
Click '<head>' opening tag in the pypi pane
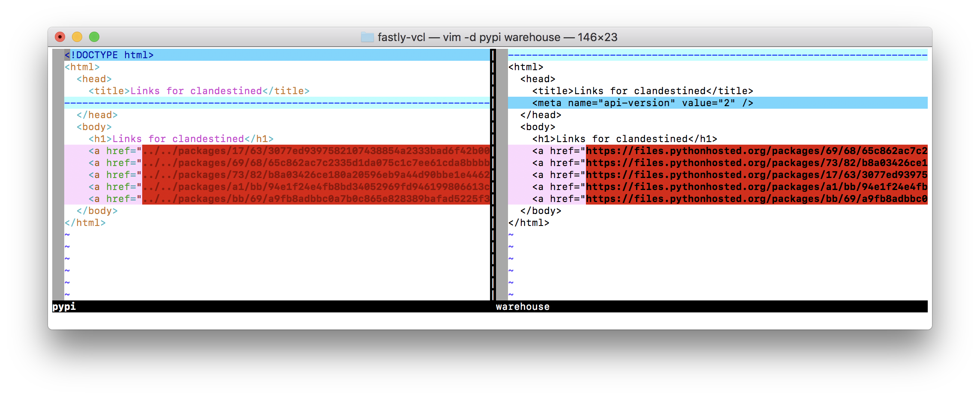[94, 79]
